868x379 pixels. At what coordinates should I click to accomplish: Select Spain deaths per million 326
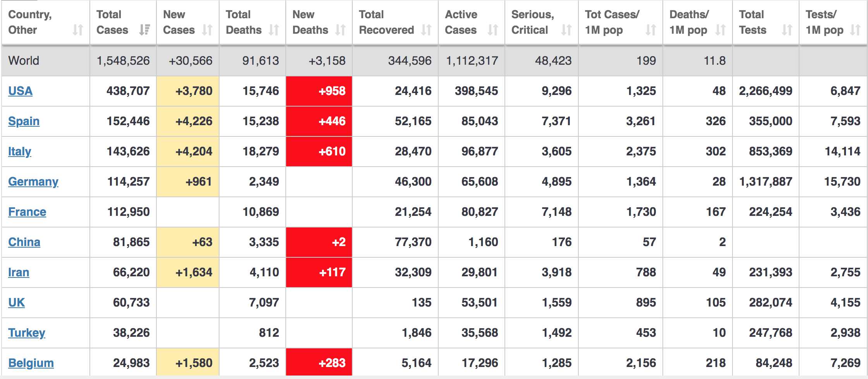point(715,121)
